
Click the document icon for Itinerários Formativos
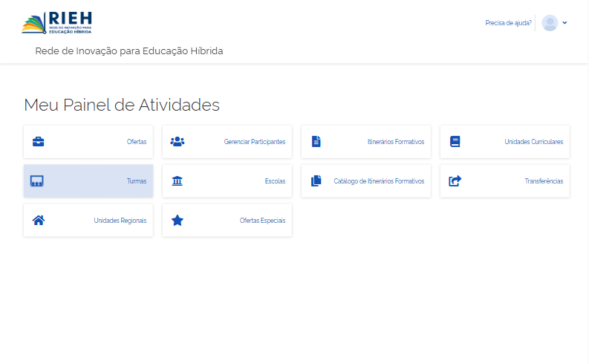(316, 142)
